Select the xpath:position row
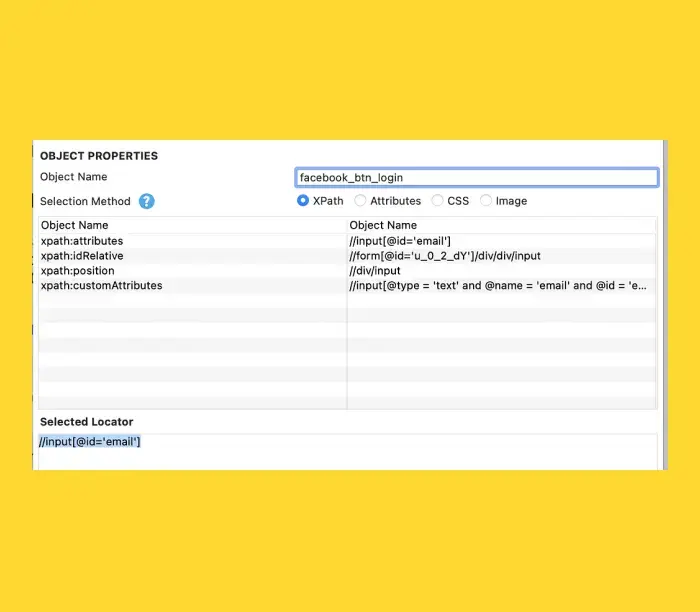This screenshot has width=700, height=612. [x=347, y=271]
